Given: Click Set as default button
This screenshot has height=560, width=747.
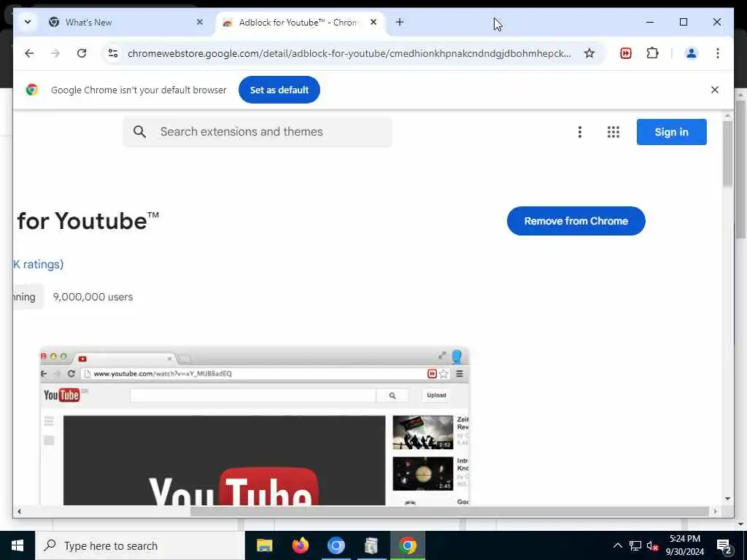Looking at the screenshot, I should (x=279, y=90).
